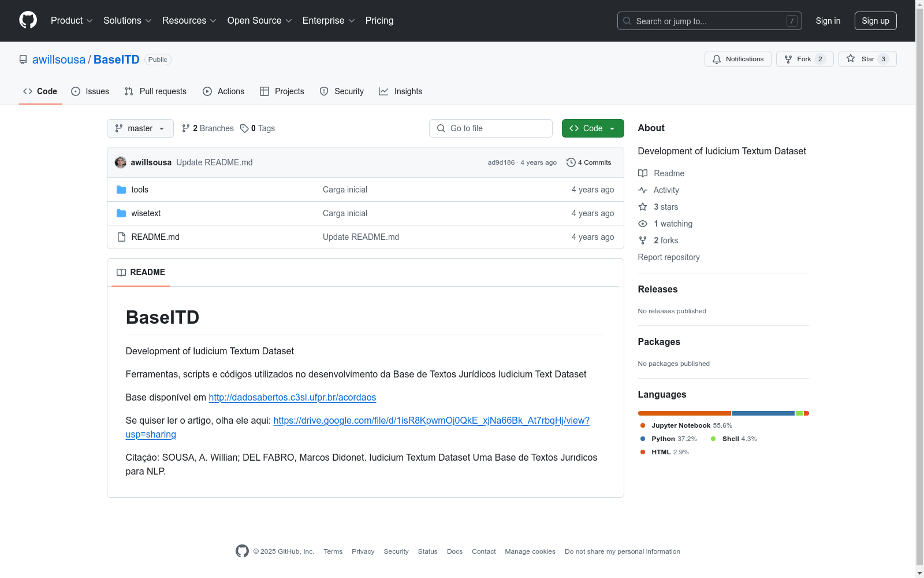924x578 pixels.
Task: Open commit ad9d186
Action: click(501, 162)
